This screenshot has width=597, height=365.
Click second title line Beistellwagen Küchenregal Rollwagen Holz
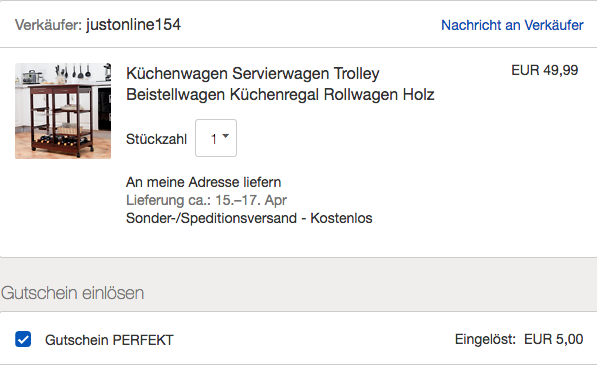pos(280,94)
